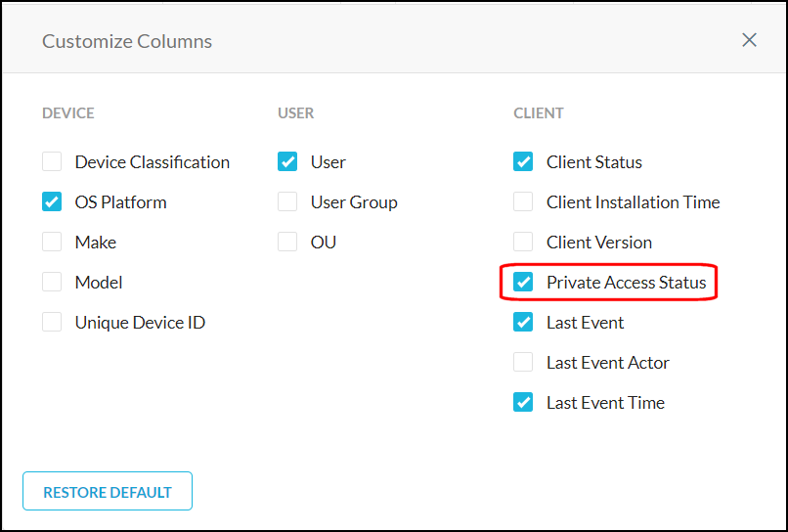Enable the User Group column
788x532 pixels.
click(x=287, y=202)
